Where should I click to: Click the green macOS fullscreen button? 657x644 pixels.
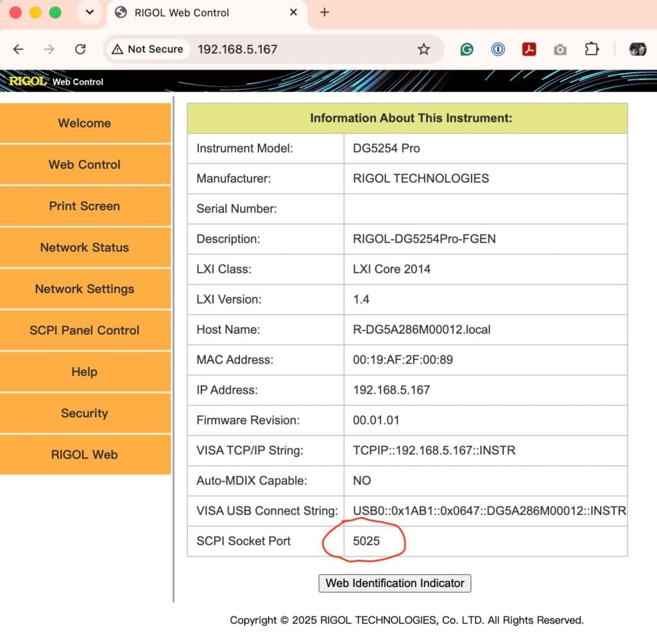click(55, 13)
